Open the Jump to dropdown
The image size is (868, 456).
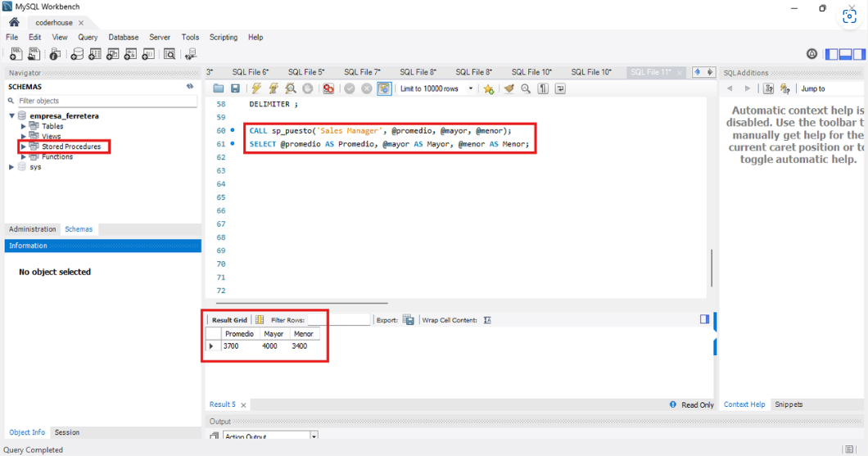(x=831, y=88)
